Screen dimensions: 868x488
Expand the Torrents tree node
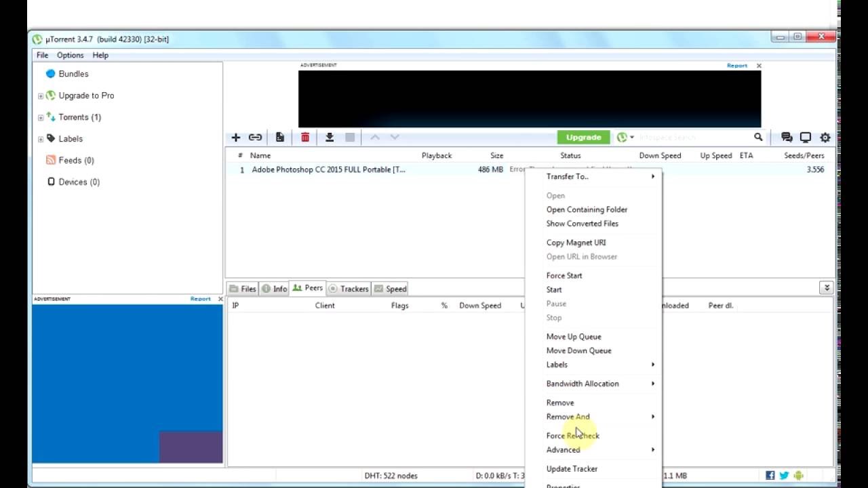pos(41,118)
